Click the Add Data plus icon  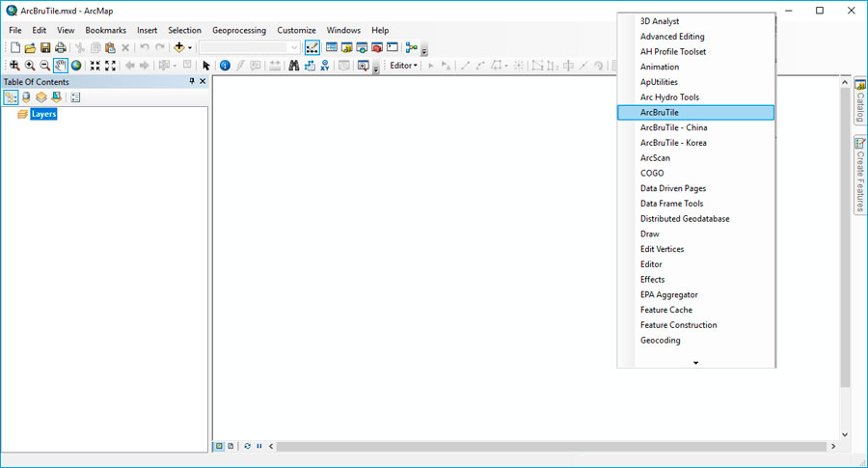click(x=178, y=48)
